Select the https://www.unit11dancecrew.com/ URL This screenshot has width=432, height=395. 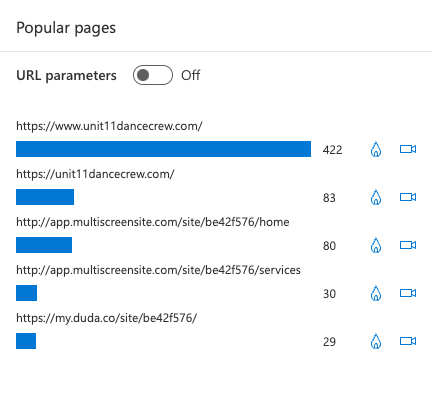(109, 126)
